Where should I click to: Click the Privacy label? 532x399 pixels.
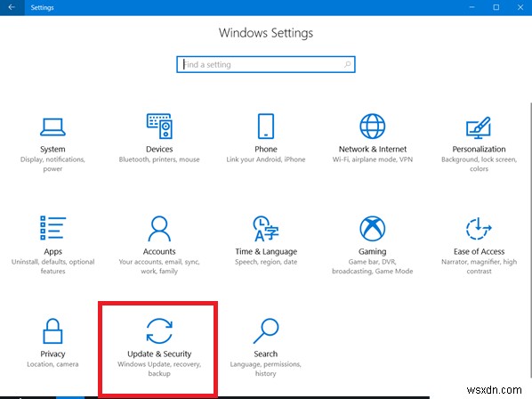coord(52,354)
